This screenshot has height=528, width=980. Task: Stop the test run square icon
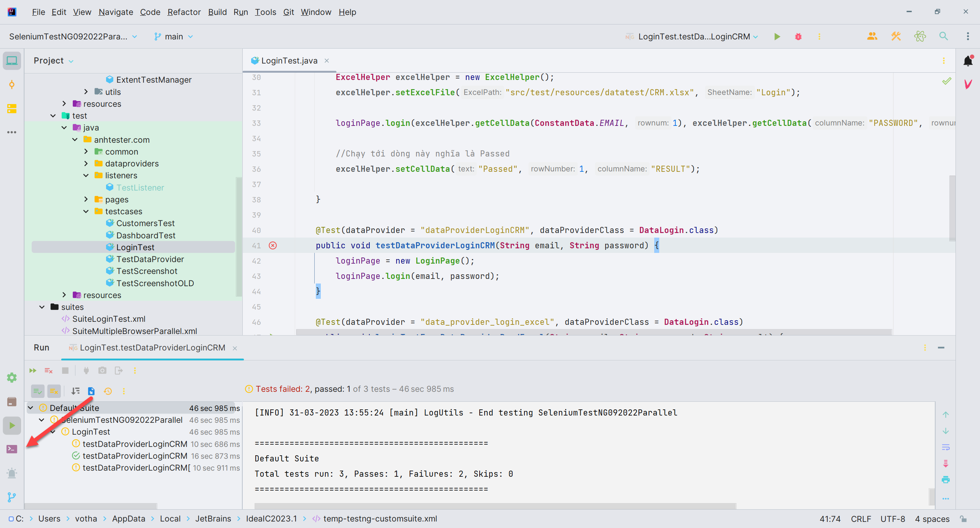click(65, 370)
